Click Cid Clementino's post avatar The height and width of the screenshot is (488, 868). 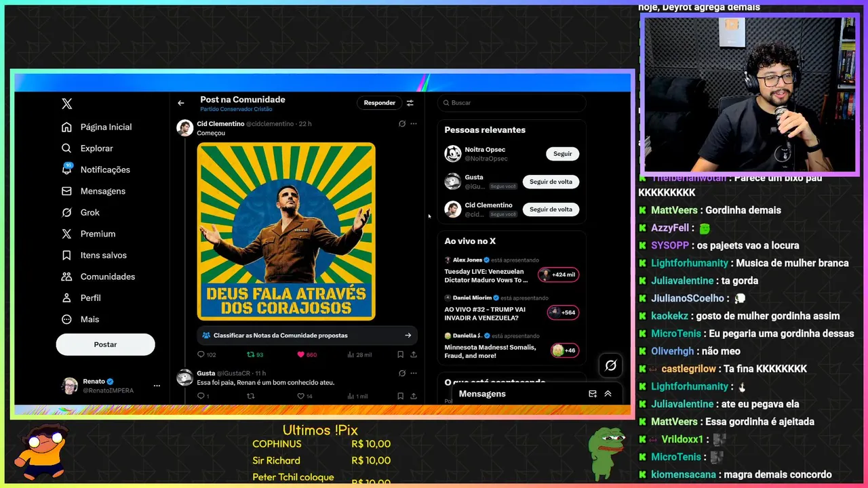coord(185,128)
